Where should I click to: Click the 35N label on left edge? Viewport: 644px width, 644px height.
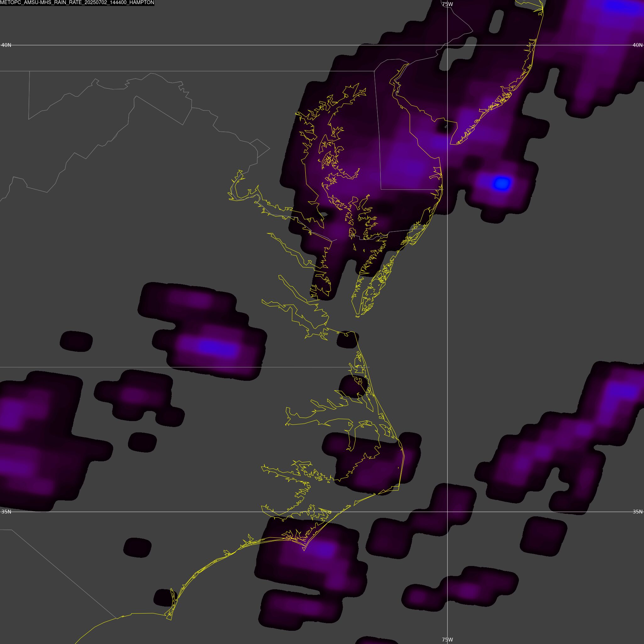[x=6, y=512]
